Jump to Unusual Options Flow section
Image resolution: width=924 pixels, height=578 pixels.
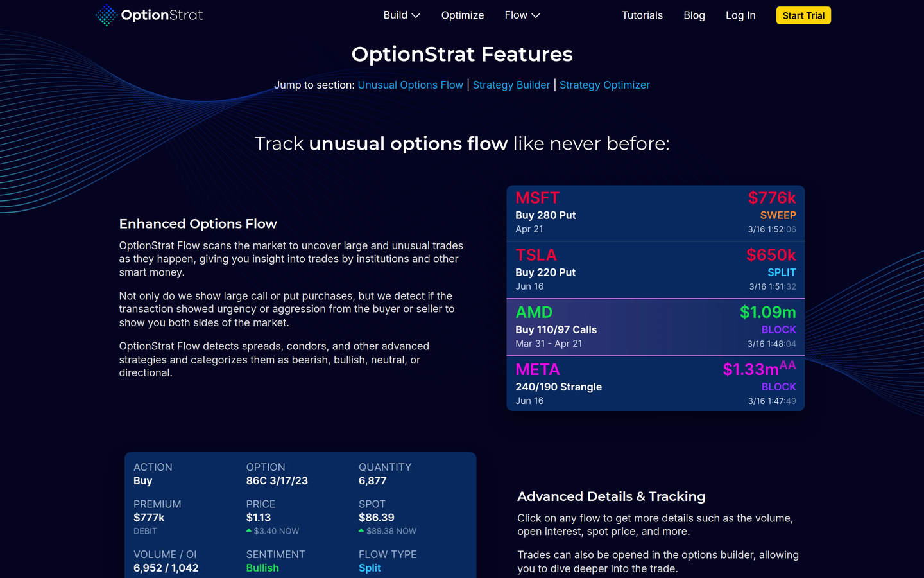pyautogui.click(x=411, y=85)
